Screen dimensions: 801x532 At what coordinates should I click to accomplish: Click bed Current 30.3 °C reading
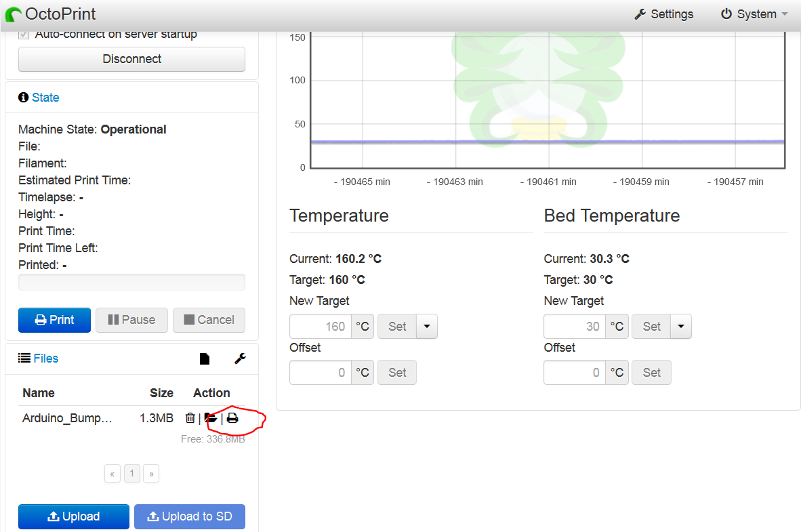coord(586,259)
